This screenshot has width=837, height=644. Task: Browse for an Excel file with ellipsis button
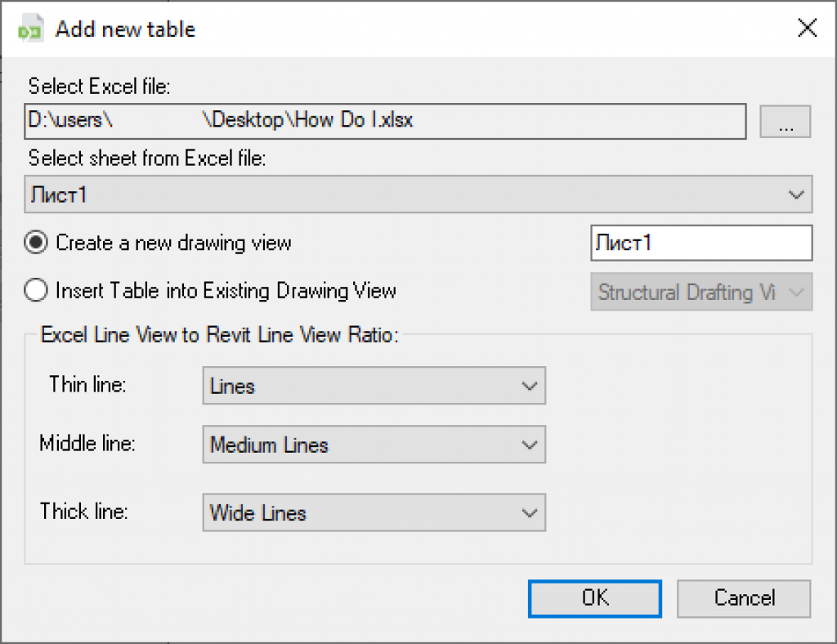[786, 122]
